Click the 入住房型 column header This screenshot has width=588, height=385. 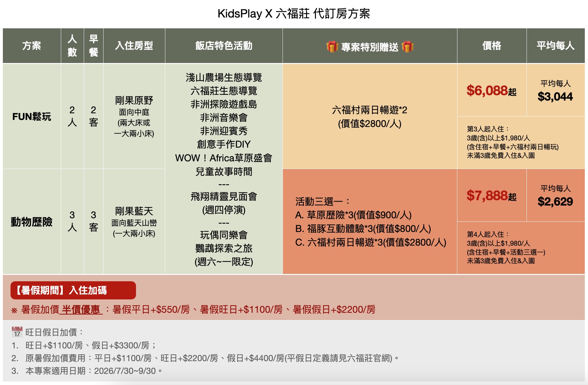pos(134,45)
